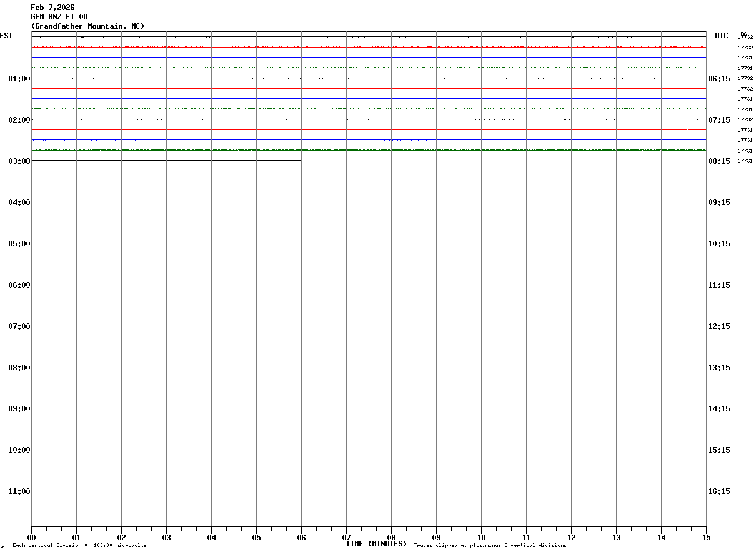
Task: Click the 06:15 UTC time label
Action: coord(719,78)
